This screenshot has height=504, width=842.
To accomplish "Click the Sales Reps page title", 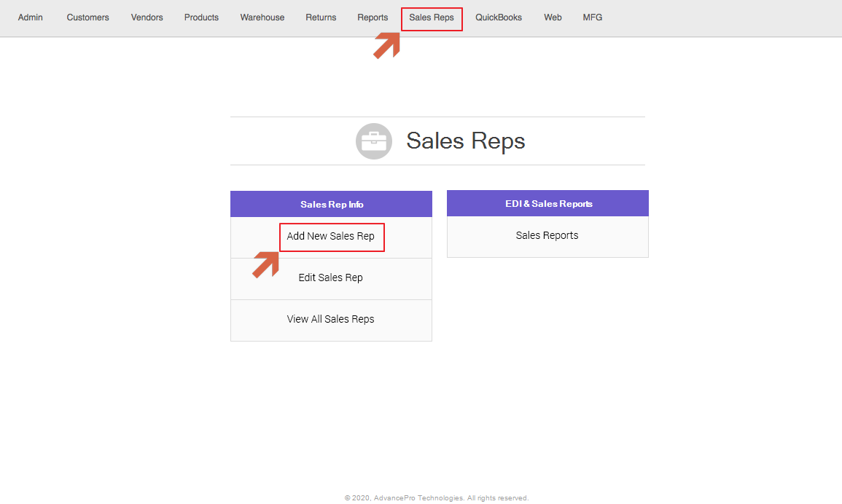I will coord(466,141).
